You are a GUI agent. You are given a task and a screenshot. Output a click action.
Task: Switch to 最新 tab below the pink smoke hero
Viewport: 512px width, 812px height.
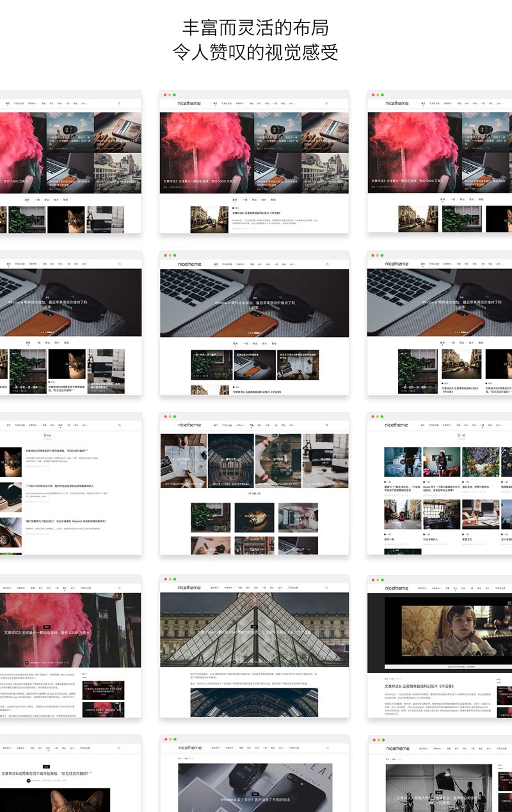coord(234,200)
